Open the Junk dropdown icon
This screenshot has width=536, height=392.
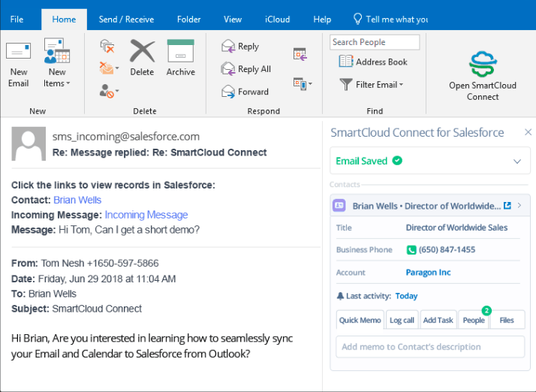click(109, 91)
